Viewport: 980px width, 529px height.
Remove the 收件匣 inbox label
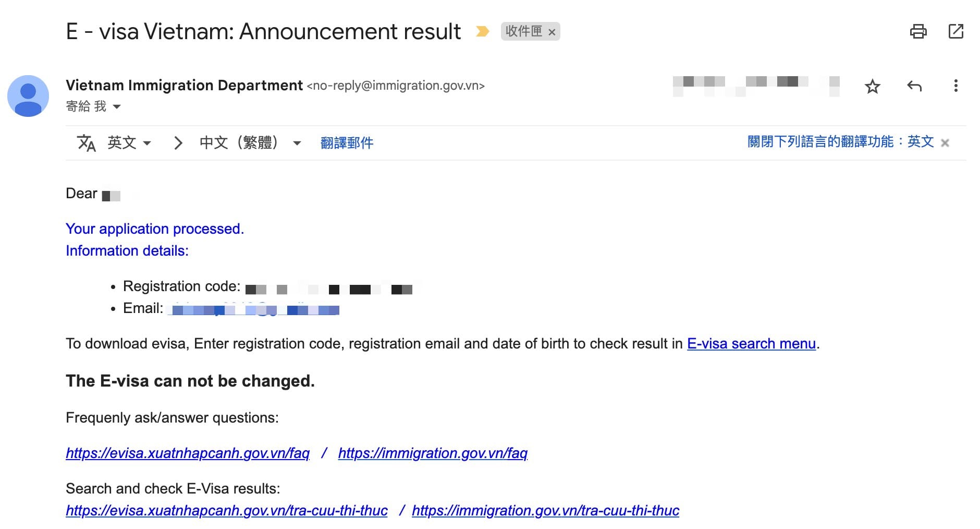click(552, 32)
